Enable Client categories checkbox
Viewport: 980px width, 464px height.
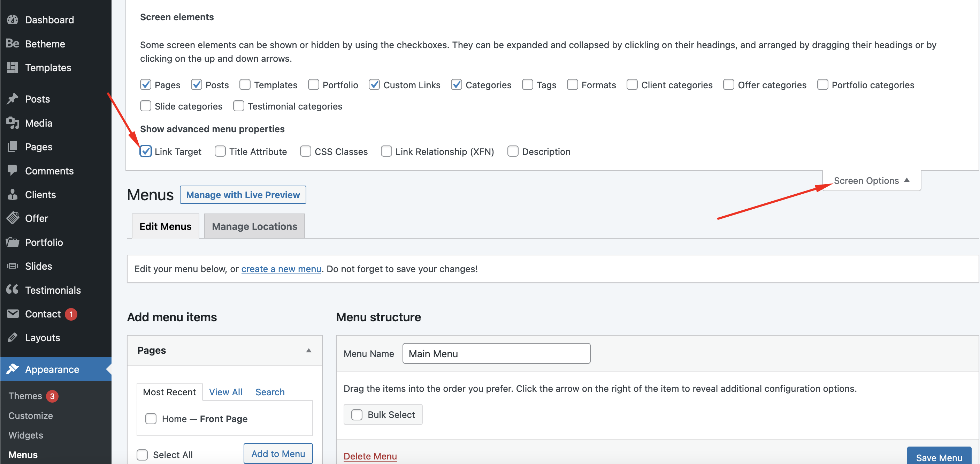click(x=632, y=84)
